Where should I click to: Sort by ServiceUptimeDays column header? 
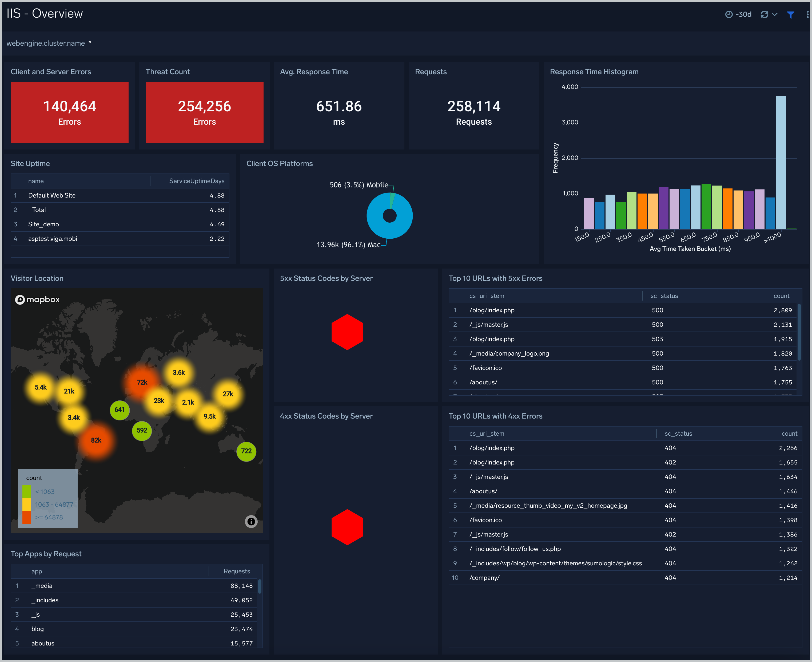click(x=197, y=181)
